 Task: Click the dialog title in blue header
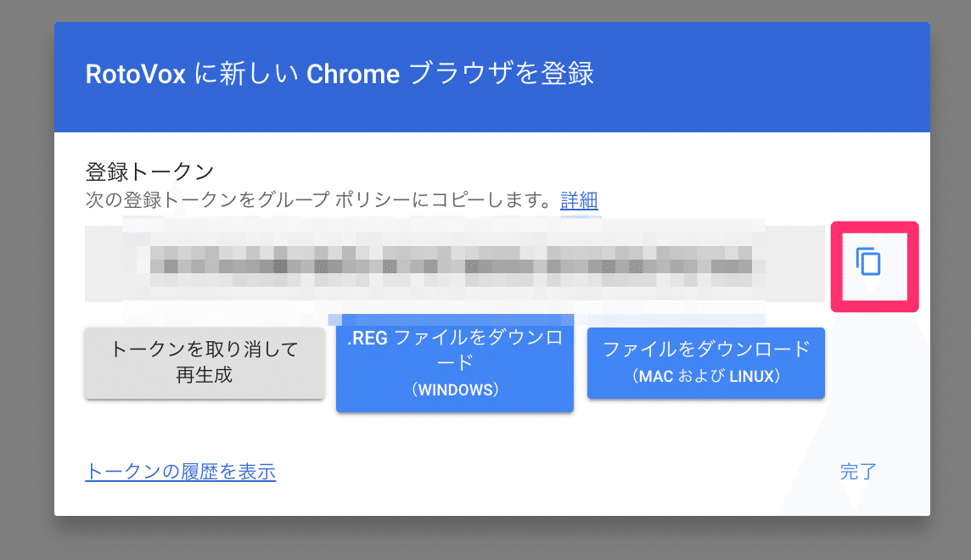pyautogui.click(x=340, y=74)
